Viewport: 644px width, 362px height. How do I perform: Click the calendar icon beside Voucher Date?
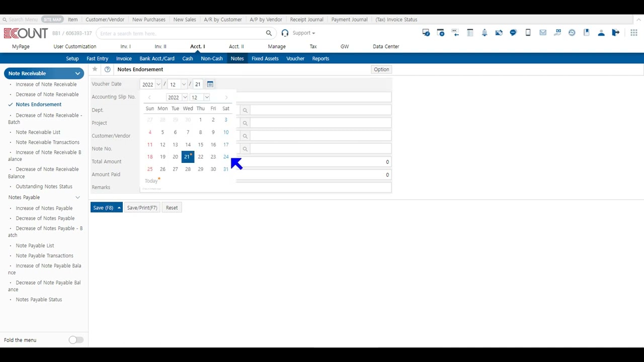tap(210, 84)
